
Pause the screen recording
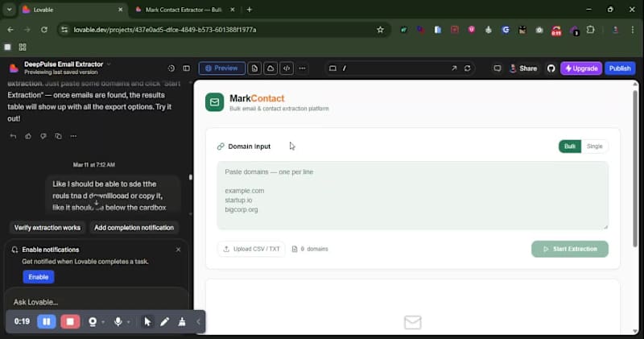coord(47,321)
